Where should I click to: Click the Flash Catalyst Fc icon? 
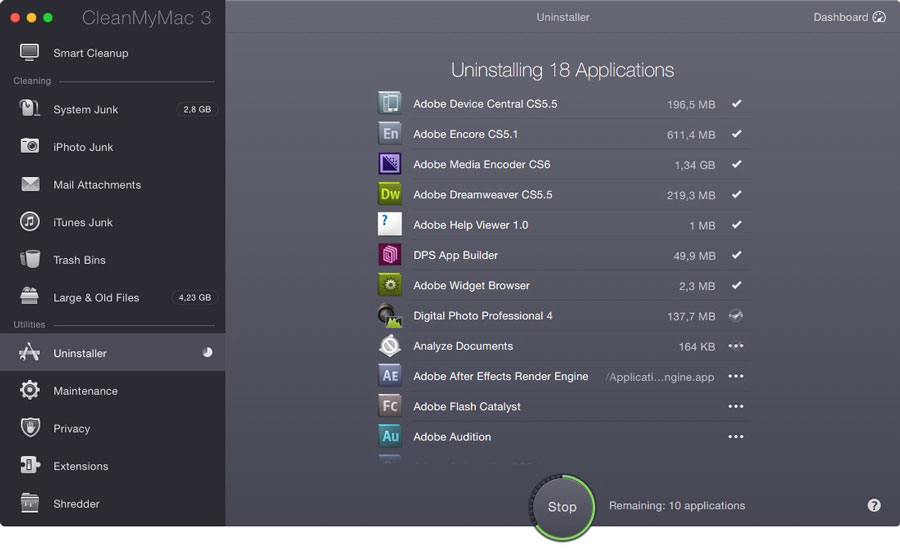[x=390, y=406]
